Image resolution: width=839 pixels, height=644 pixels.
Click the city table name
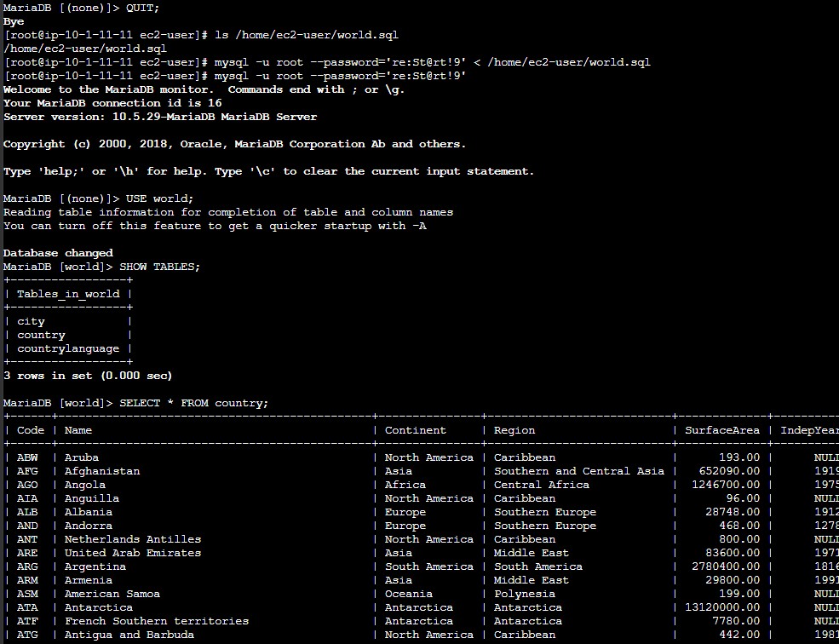click(31, 320)
